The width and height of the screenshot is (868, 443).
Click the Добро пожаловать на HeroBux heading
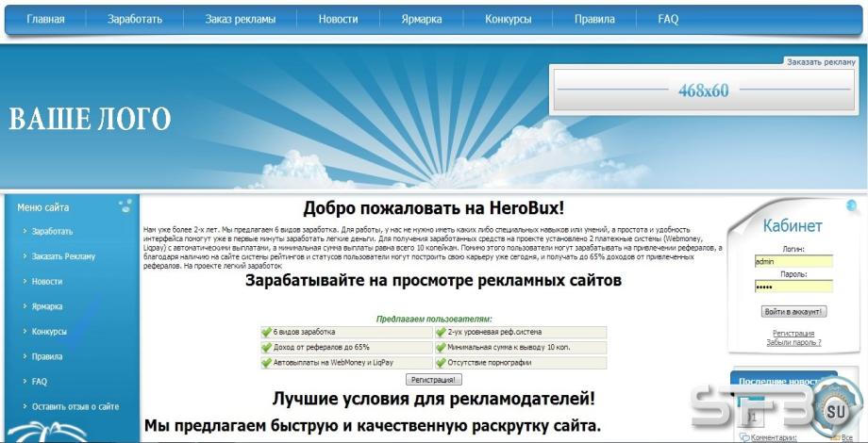point(434,209)
